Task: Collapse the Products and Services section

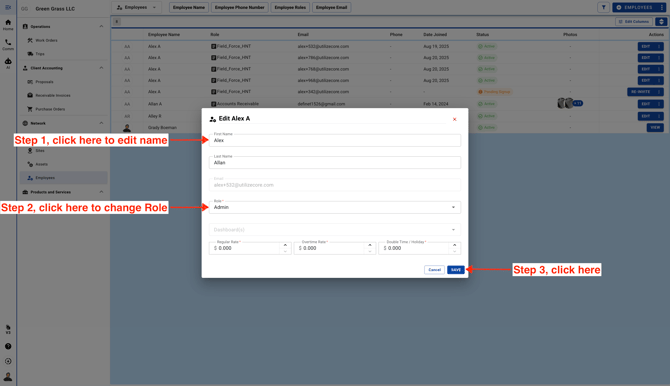Action: click(101, 192)
